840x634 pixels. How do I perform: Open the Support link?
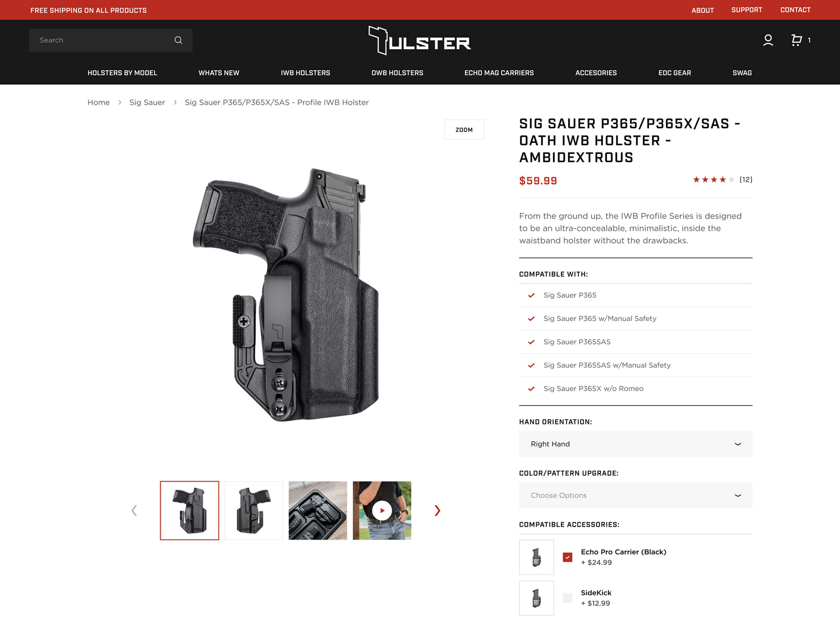pos(747,10)
